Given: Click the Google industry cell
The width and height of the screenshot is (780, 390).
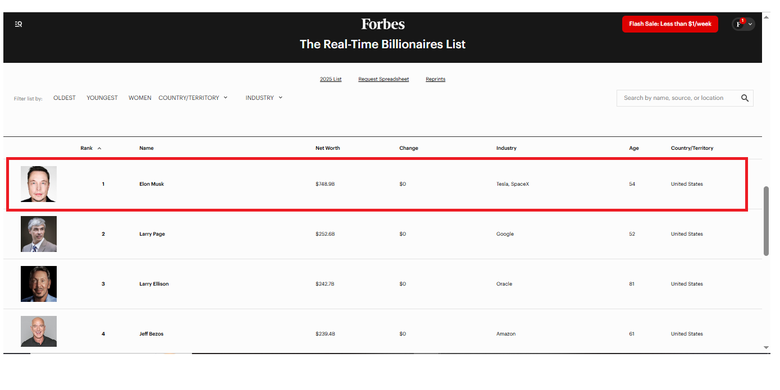Looking at the screenshot, I should (504, 234).
